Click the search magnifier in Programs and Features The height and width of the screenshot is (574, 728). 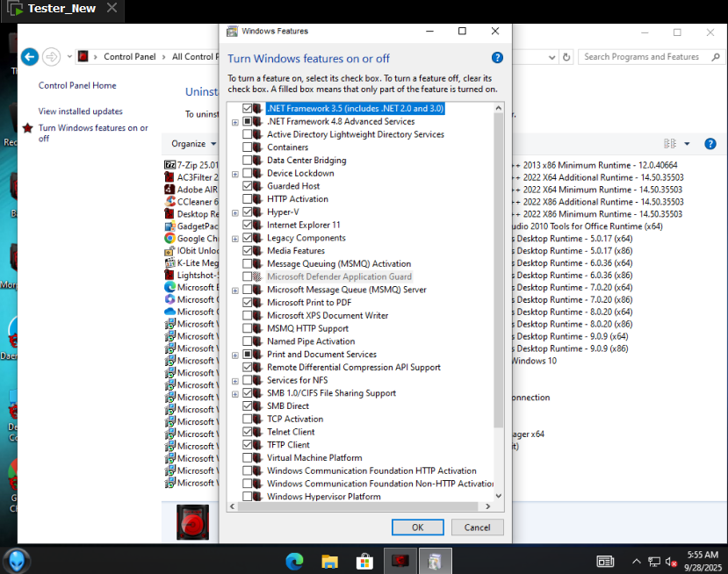pyautogui.click(x=716, y=57)
